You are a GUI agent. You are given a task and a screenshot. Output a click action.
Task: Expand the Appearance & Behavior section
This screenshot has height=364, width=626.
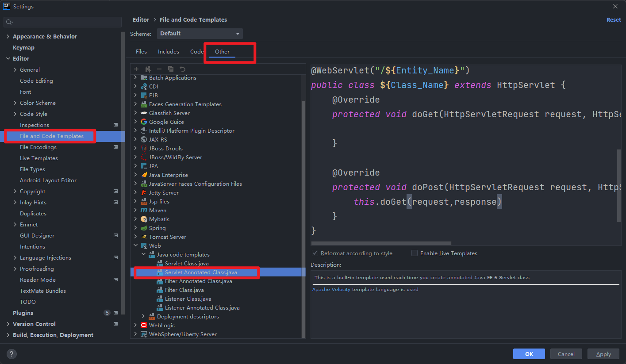click(8, 37)
